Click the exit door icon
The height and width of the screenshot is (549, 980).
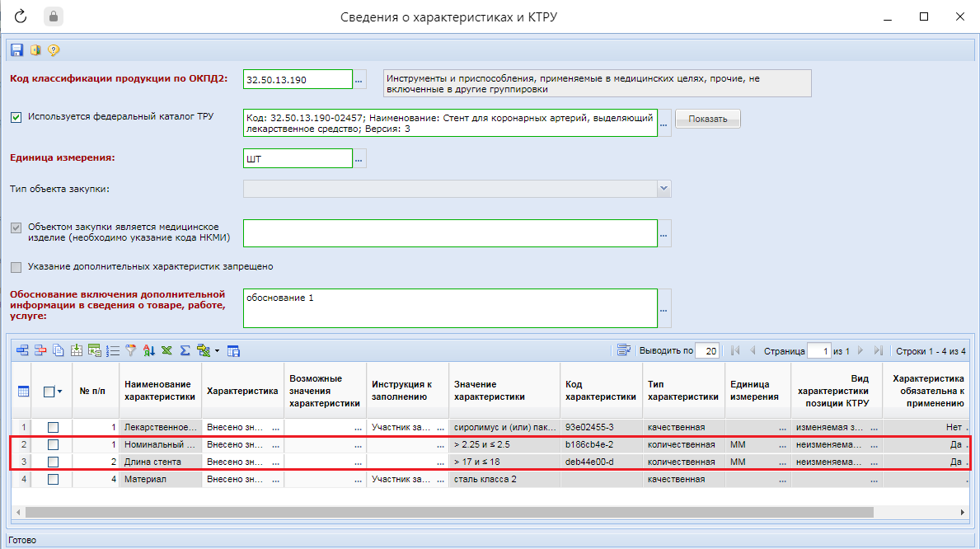(x=35, y=50)
